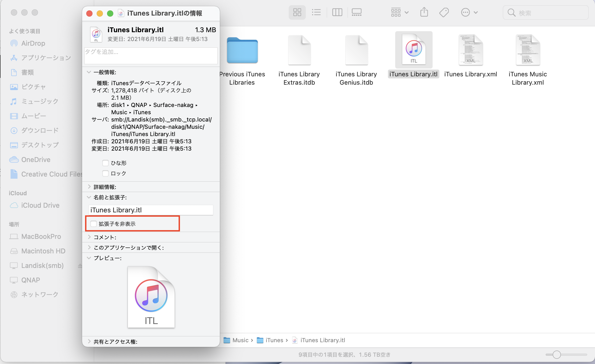Image resolution: width=595 pixels, height=364 pixels.
Task: Switch Finder to icon view
Action: [297, 12]
